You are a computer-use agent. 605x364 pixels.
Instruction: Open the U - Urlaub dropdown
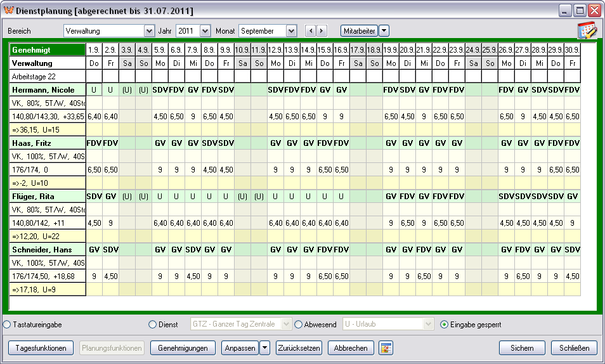point(428,324)
